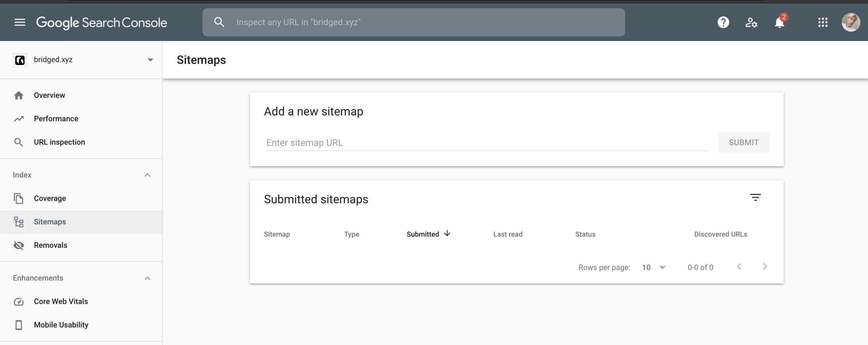This screenshot has height=345, width=868.
Task: Click the Enter sitemap URL field
Action: tap(487, 143)
